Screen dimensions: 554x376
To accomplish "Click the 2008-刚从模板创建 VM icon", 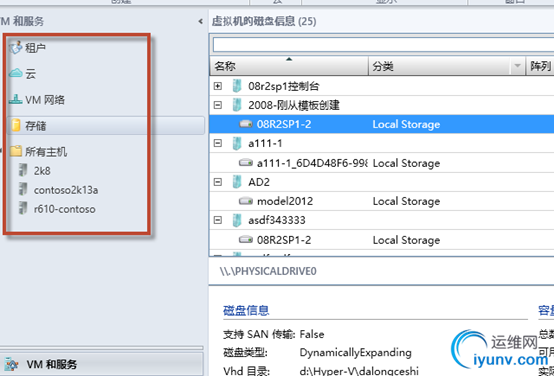I will pos(237,105).
